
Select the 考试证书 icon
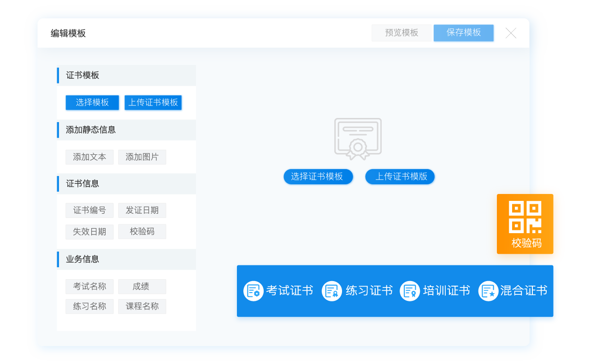(x=254, y=291)
